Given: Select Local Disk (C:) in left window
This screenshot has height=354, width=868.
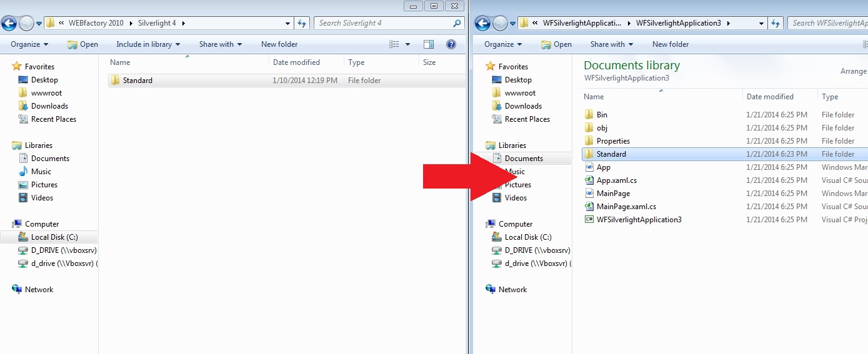Looking at the screenshot, I should point(55,237).
